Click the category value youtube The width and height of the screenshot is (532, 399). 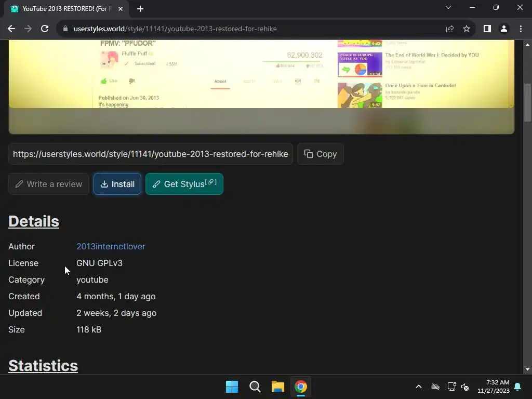click(92, 280)
